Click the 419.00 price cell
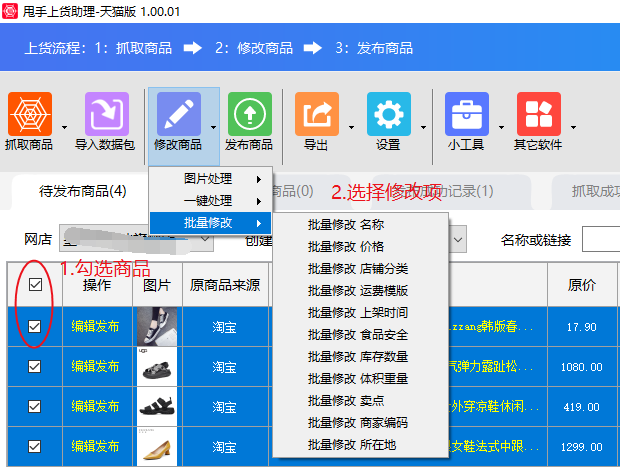Image resolution: width=620 pixels, height=467 pixels. pos(582,407)
